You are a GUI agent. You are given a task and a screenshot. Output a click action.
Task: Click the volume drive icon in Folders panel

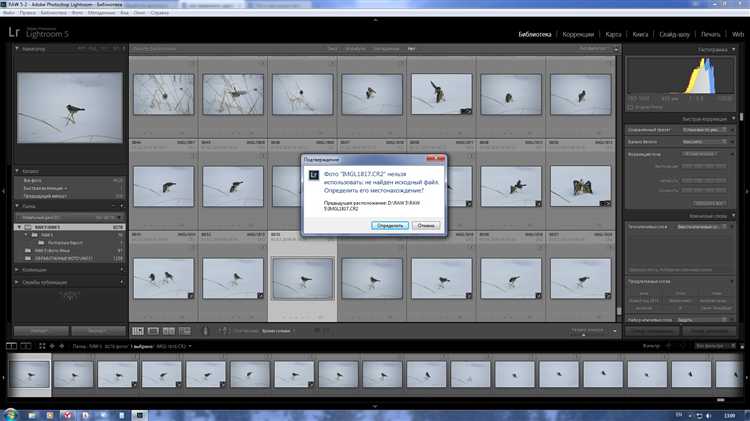pyautogui.click(x=28, y=227)
